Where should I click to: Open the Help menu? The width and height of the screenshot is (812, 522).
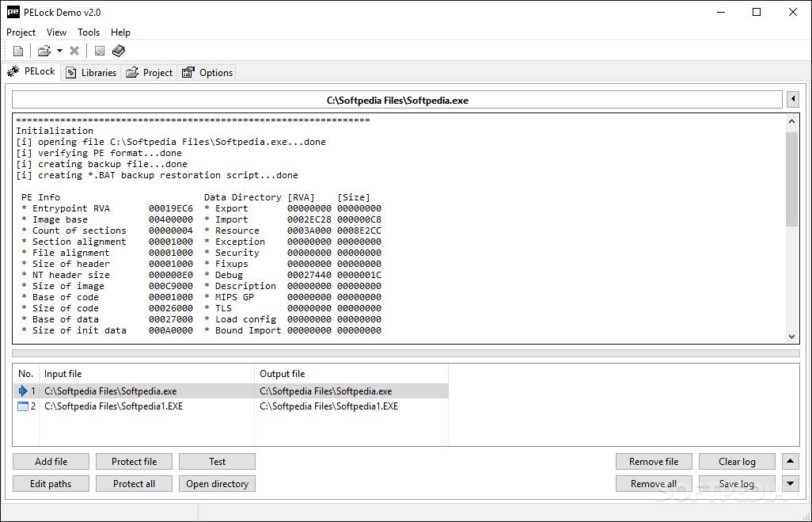120,32
